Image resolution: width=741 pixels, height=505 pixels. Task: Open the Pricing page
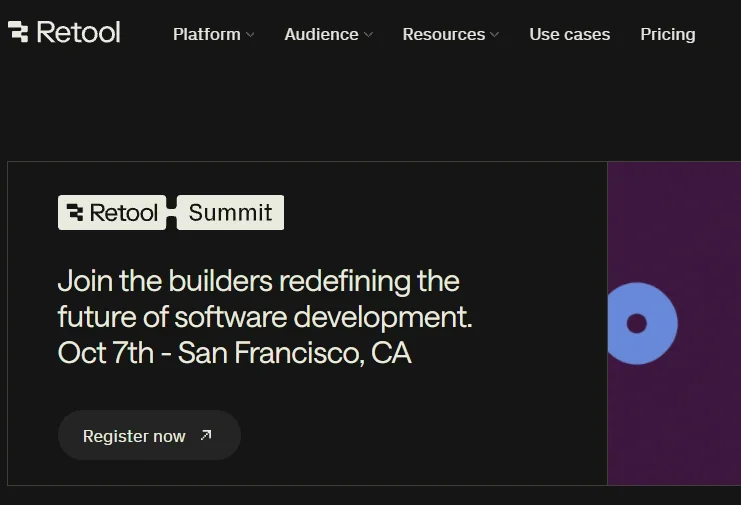667,34
